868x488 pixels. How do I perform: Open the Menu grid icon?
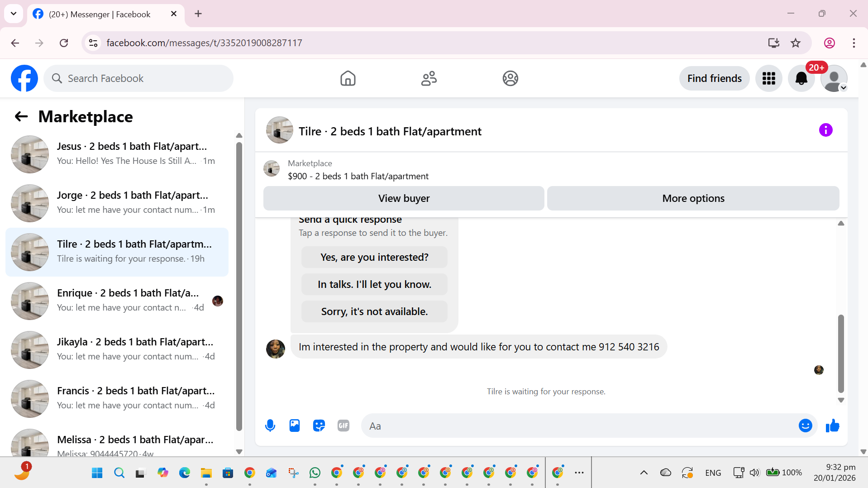pos(768,78)
